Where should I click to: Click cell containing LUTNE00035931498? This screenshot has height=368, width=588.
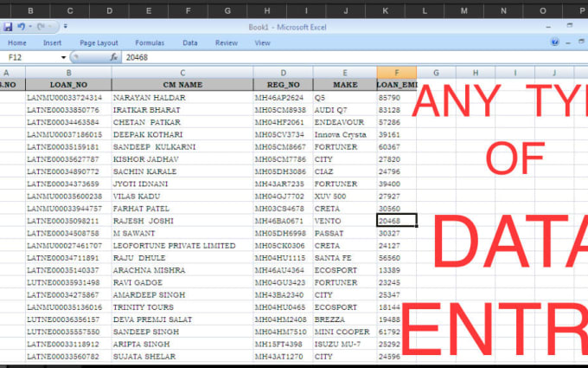(x=68, y=282)
